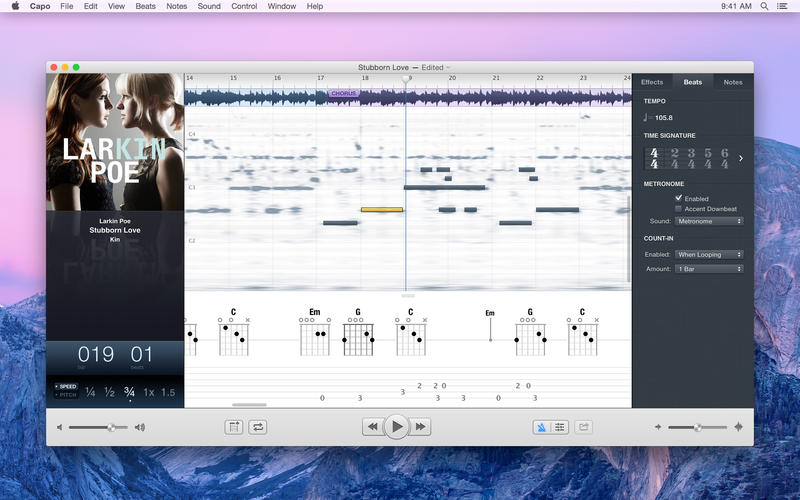Select the Speed mode toggle
Screen dimensions: 800x500
[66, 386]
